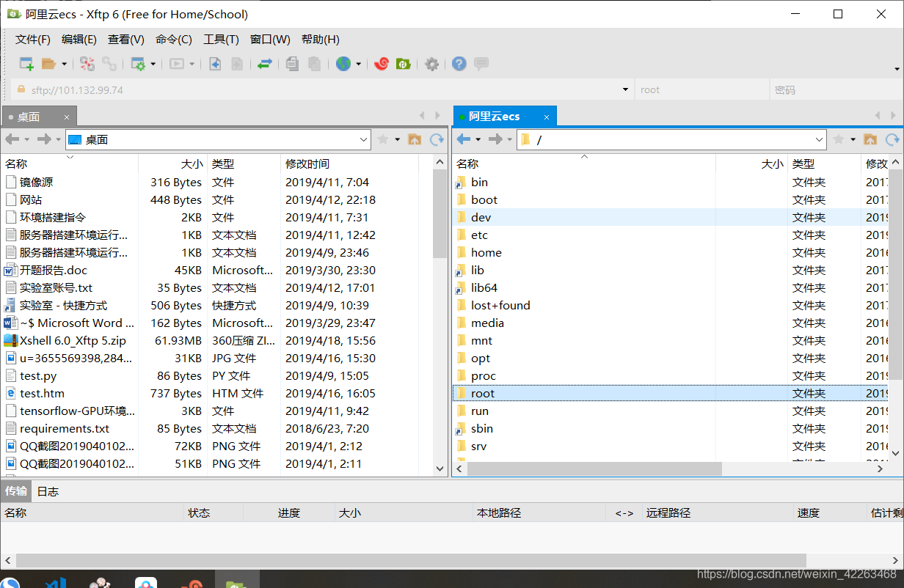Open Visual Studio Code from taskbar
Viewport: 904px width, 588px height.
click(x=56, y=583)
